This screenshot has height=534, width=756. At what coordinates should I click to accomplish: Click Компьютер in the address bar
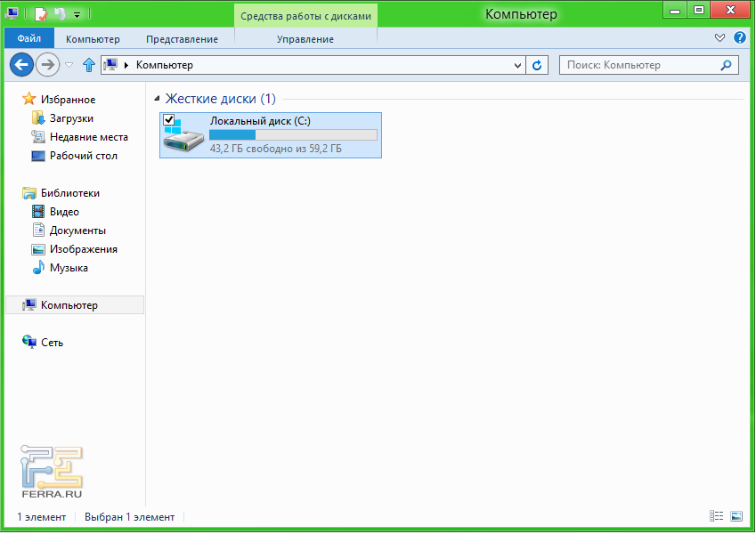pos(165,65)
